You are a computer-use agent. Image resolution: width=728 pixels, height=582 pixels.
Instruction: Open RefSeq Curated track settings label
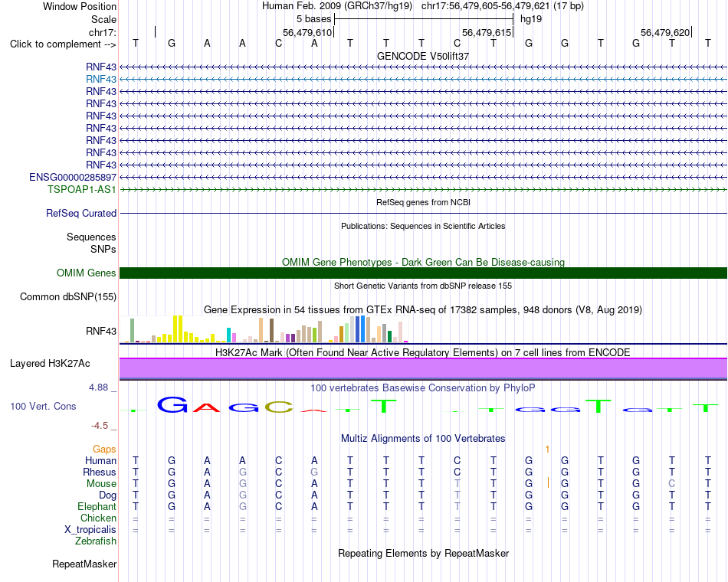[x=80, y=213]
